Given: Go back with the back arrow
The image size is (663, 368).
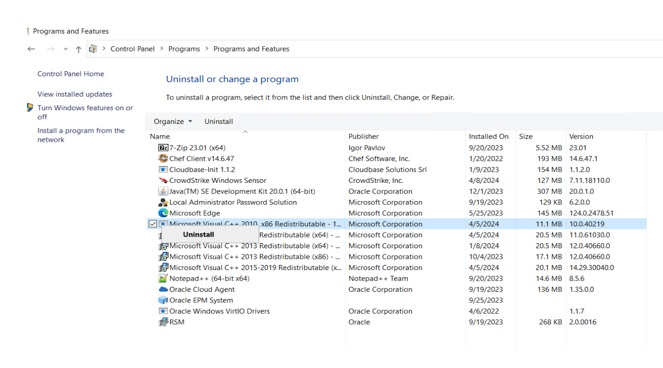Looking at the screenshot, I should click(x=31, y=49).
